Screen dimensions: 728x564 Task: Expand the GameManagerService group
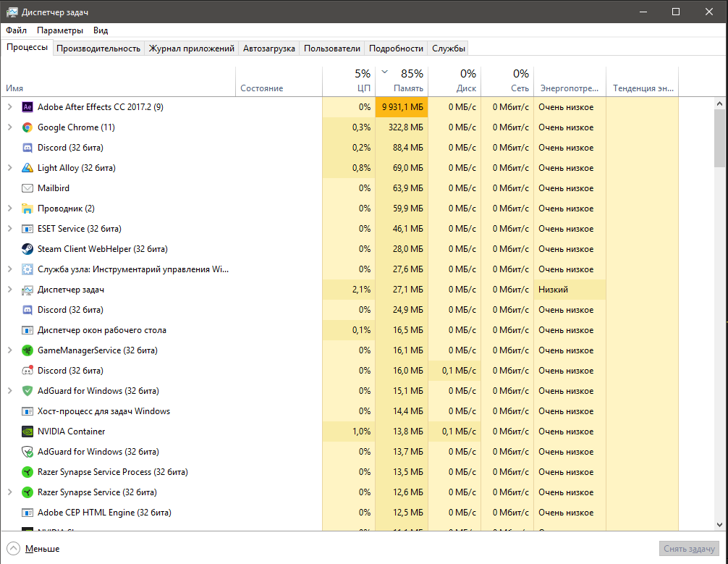[x=9, y=350]
